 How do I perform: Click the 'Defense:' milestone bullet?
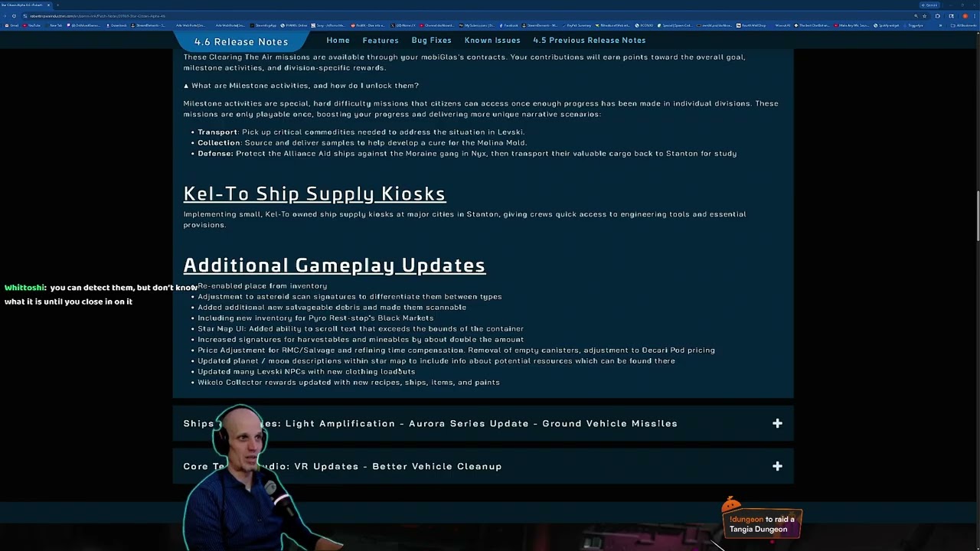coord(467,154)
